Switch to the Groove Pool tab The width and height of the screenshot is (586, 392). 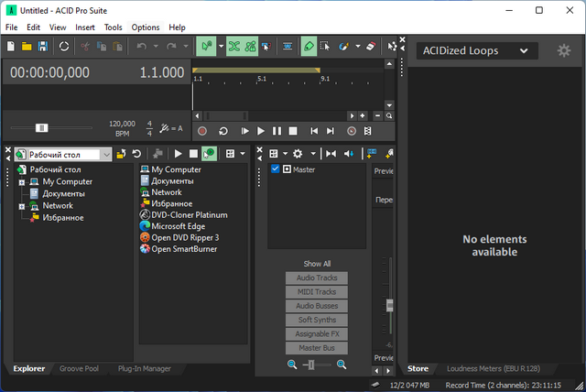point(79,369)
